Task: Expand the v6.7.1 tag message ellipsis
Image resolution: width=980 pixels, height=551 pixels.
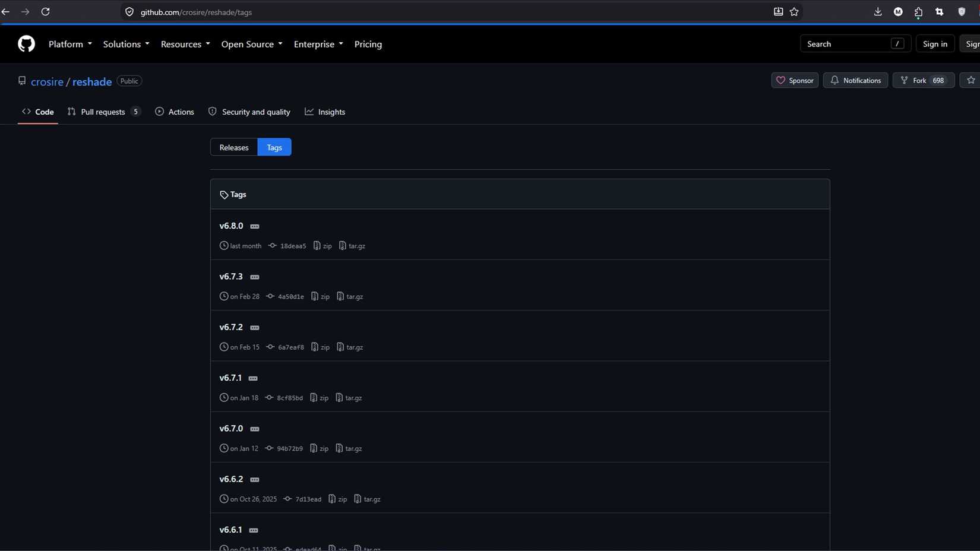Action: pyautogui.click(x=253, y=378)
